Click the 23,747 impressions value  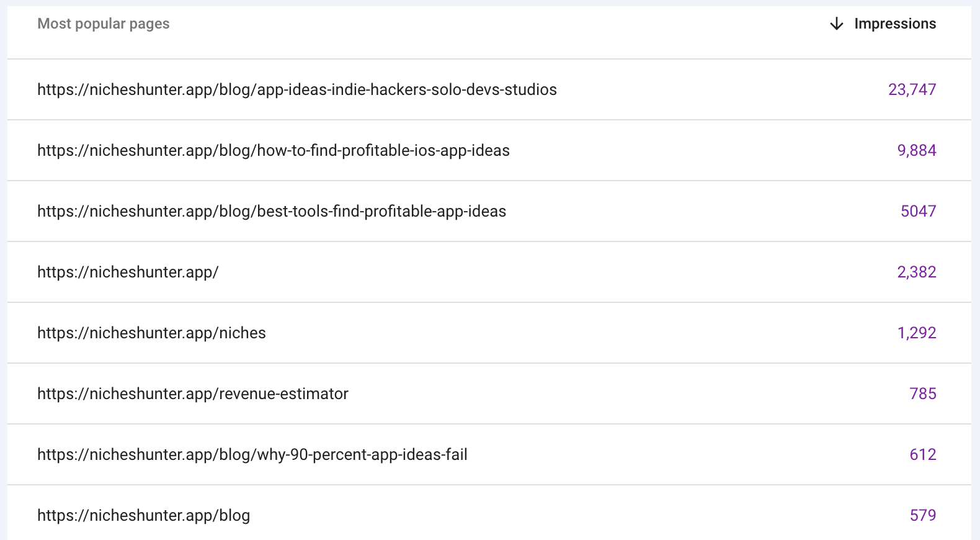tap(912, 89)
